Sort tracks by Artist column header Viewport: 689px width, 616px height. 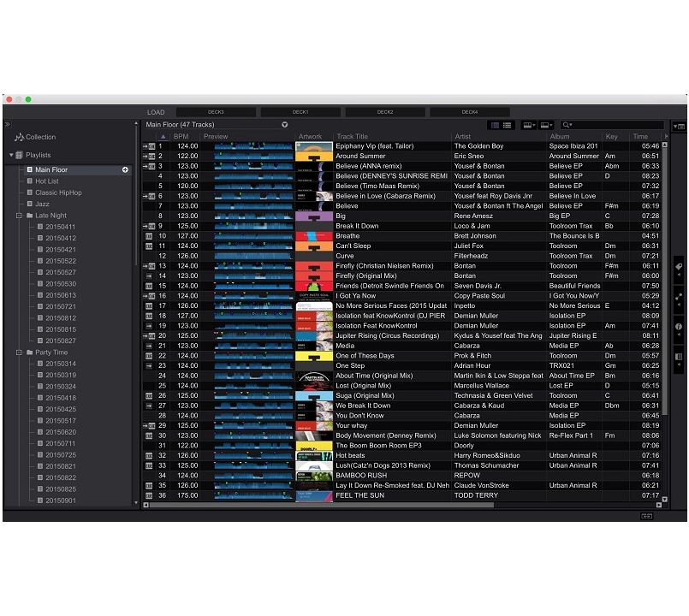[x=463, y=137]
